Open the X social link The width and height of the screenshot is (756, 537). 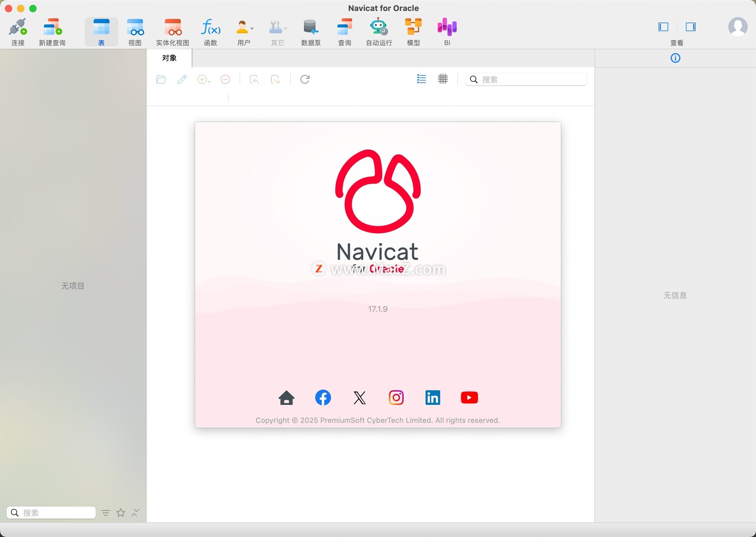coord(359,398)
